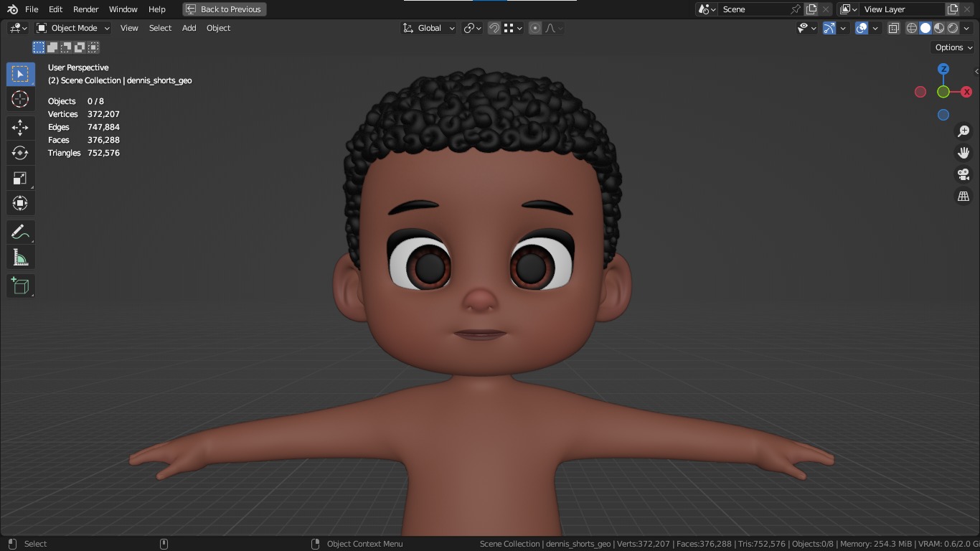
Task: Set selection mode to intersect
Action: click(93, 47)
